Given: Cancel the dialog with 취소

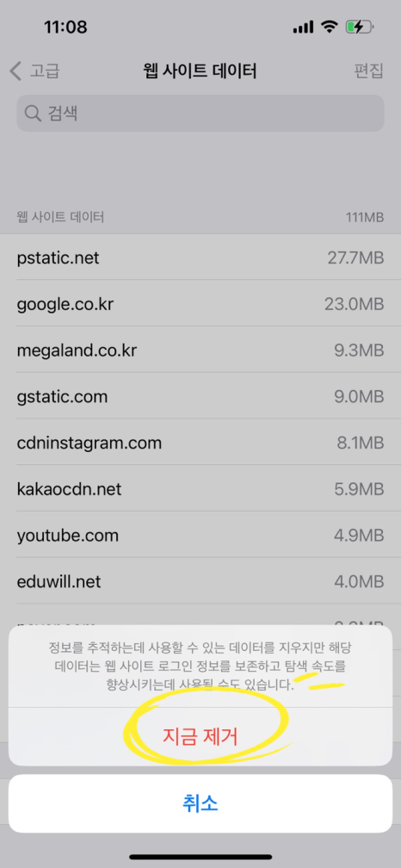Looking at the screenshot, I should 200,803.
